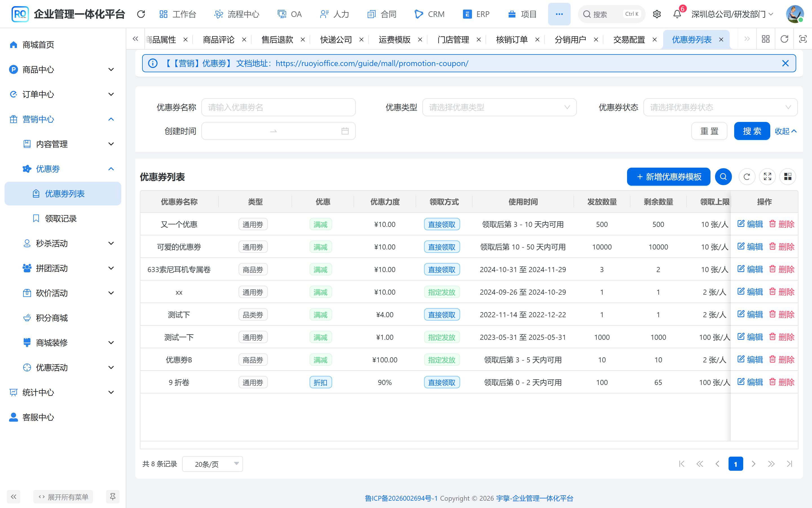Open the ruoyioffice documentation link
812x508 pixels.
372,63
